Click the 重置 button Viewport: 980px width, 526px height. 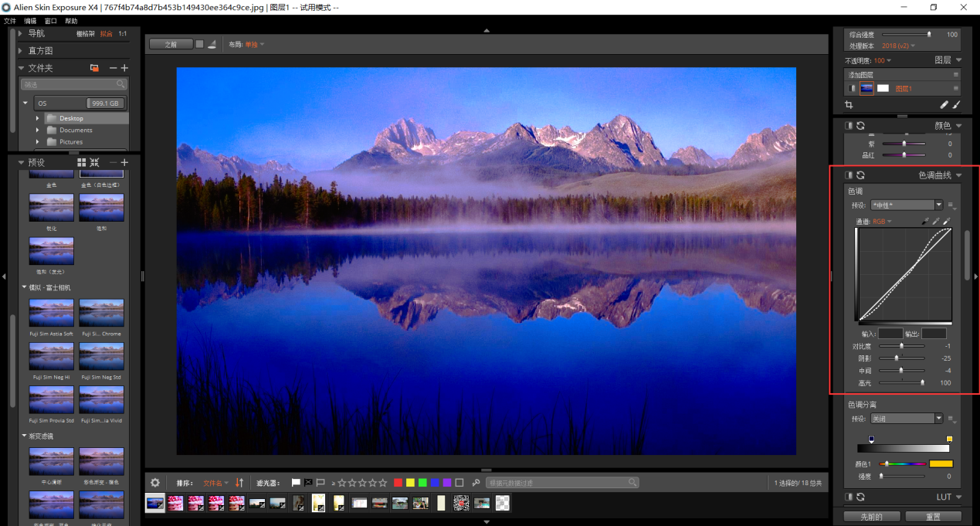coord(933,516)
